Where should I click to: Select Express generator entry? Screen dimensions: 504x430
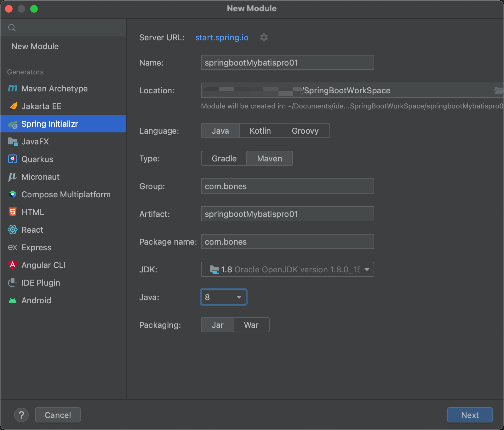pyautogui.click(x=63, y=247)
